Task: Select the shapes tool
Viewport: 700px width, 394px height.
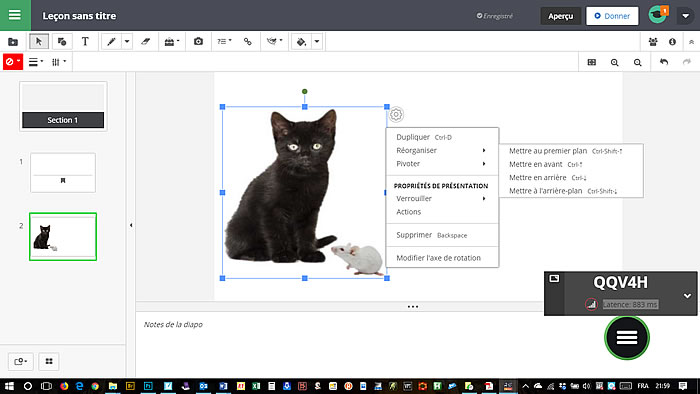Action: [x=62, y=41]
